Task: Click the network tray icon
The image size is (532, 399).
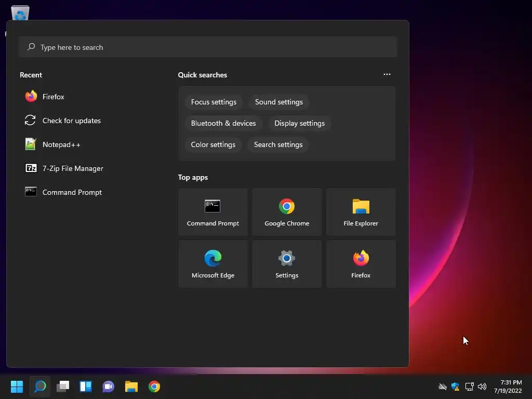Action: pos(469,387)
